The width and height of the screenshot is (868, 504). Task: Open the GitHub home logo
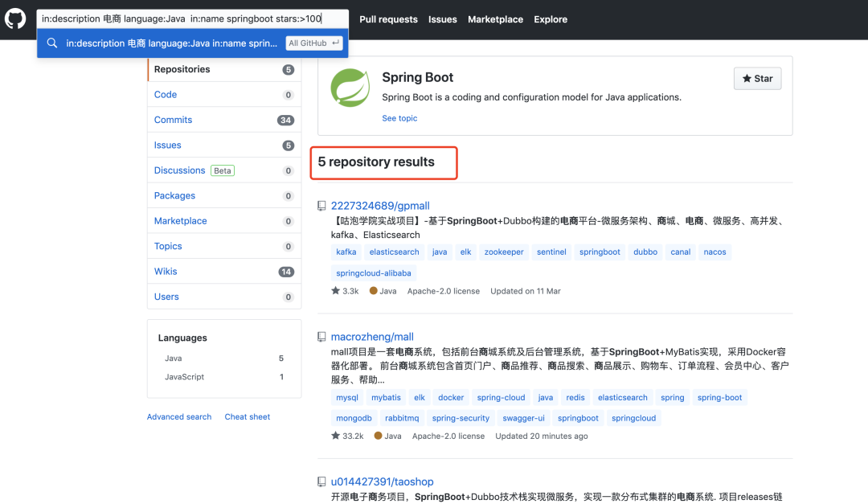15,18
